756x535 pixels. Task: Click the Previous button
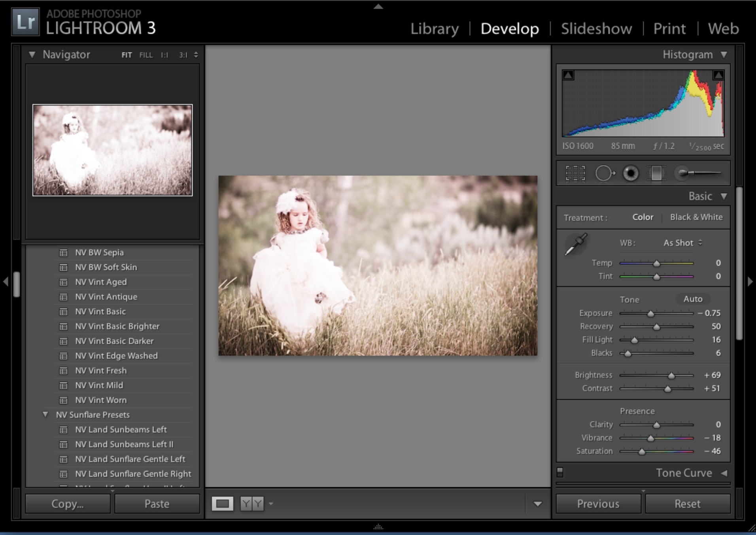point(598,504)
